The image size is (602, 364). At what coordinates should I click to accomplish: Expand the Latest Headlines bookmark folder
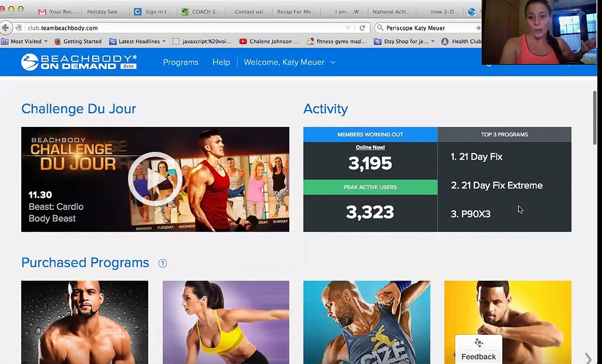pos(138,41)
